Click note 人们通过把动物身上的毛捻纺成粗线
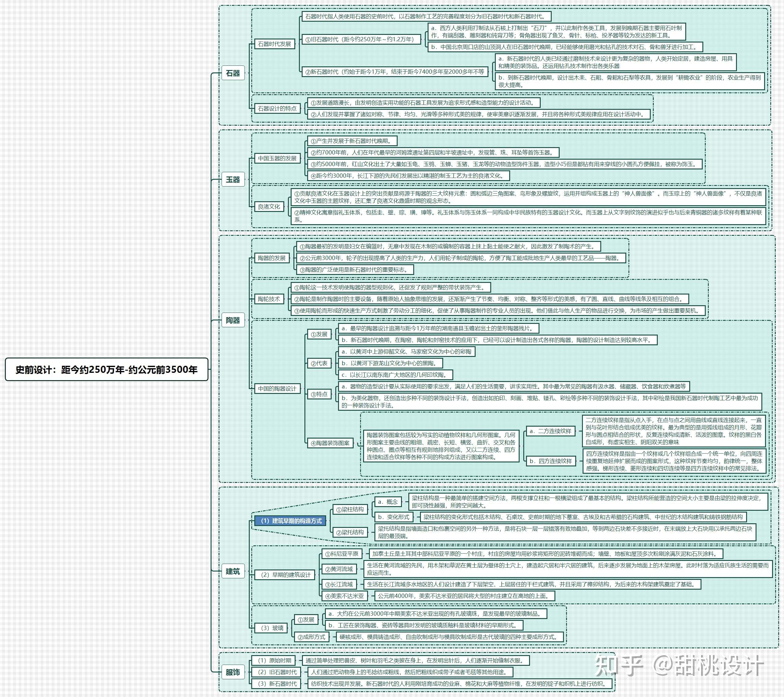 point(410,672)
